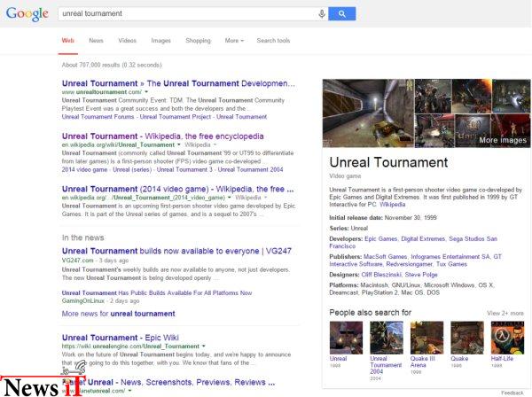
Task: Open the 2014 video game sitelink
Action: click(84, 169)
